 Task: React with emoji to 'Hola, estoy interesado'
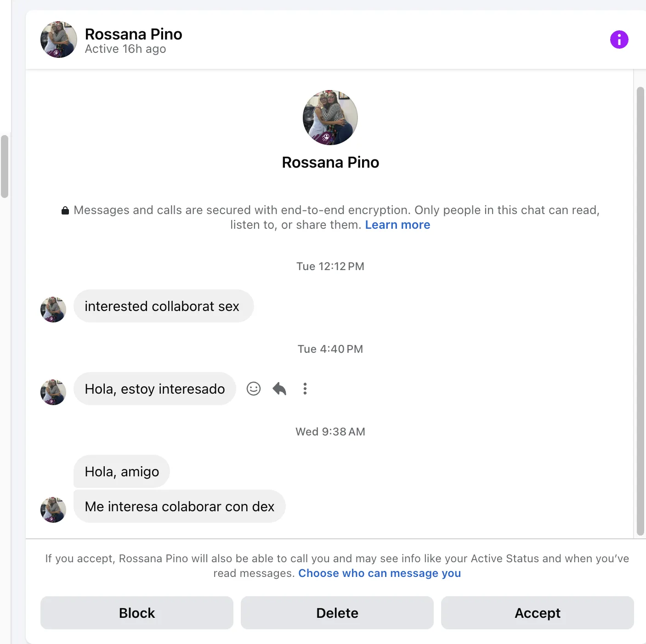tap(254, 389)
